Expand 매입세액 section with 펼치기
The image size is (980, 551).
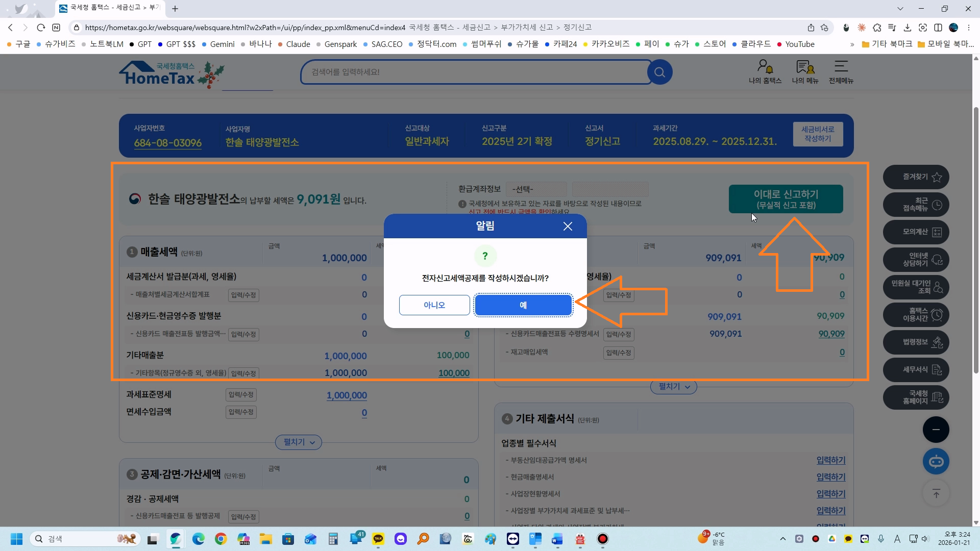673,387
